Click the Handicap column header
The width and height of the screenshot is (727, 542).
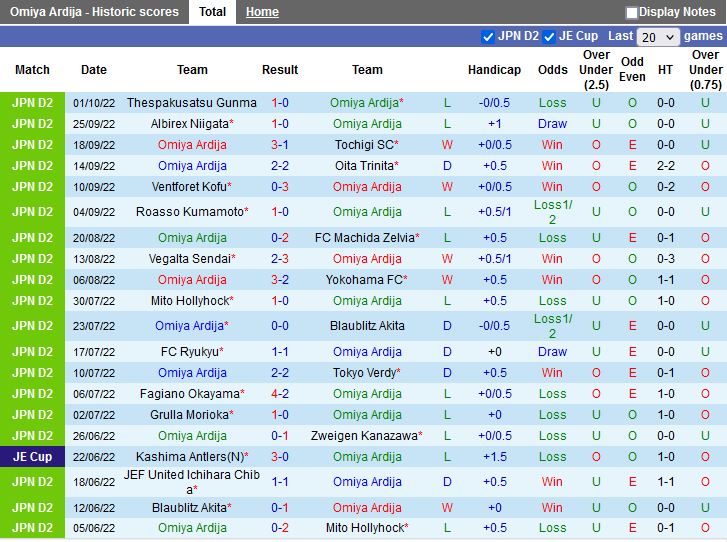pyautogui.click(x=494, y=70)
